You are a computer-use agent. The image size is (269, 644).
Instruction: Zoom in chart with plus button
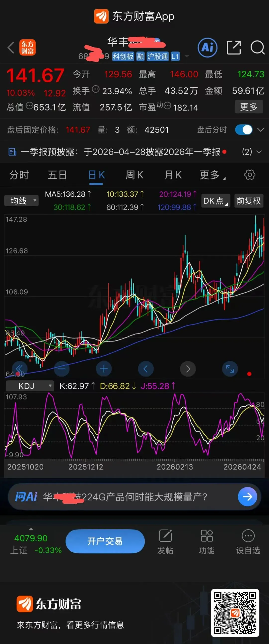pyautogui.click(x=104, y=369)
